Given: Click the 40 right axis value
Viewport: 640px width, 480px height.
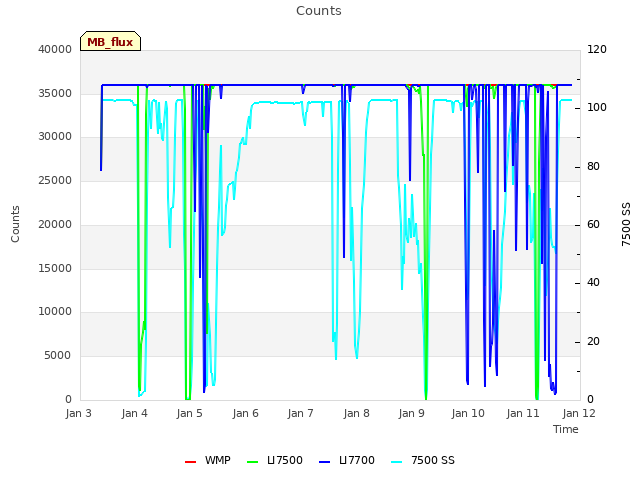Looking at the screenshot, I should click(593, 283).
